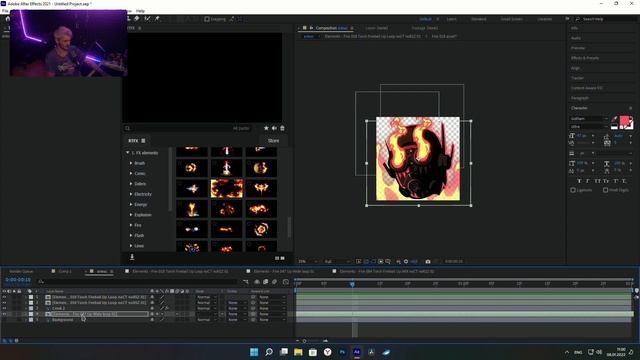This screenshot has width=640, height=360.
Task: Enable the Ligatures checkbox
Action: tap(573, 190)
